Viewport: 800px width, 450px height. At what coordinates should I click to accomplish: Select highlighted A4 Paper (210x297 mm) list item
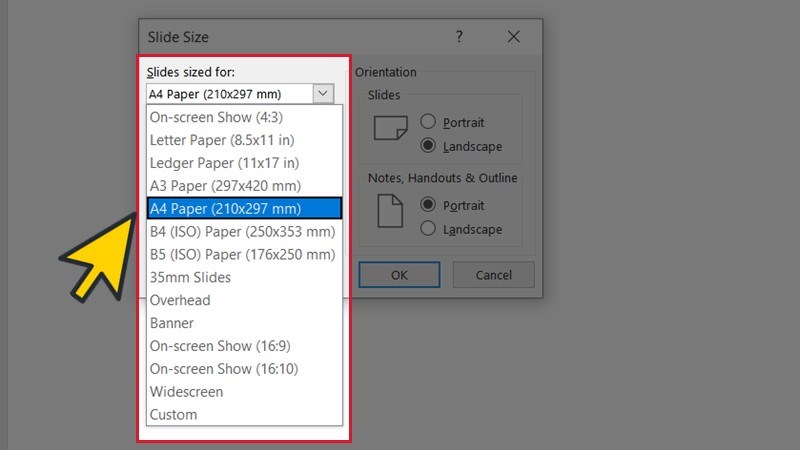click(x=244, y=208)
